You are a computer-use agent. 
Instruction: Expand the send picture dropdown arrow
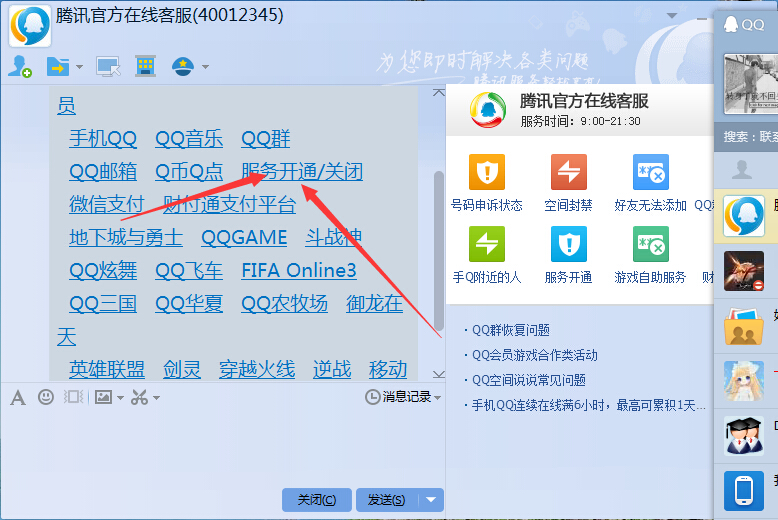(x=120, y=397)
